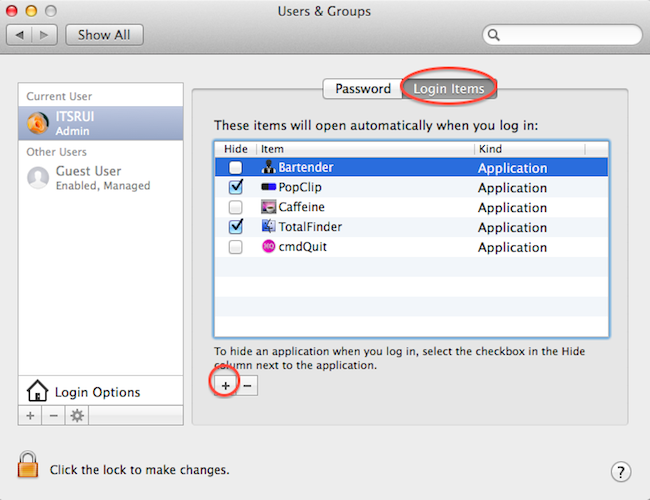Screen dimensions: 650x500
Task: Uncheck Hide checkbox for TotalFinder
Action: tap(236, 226)
